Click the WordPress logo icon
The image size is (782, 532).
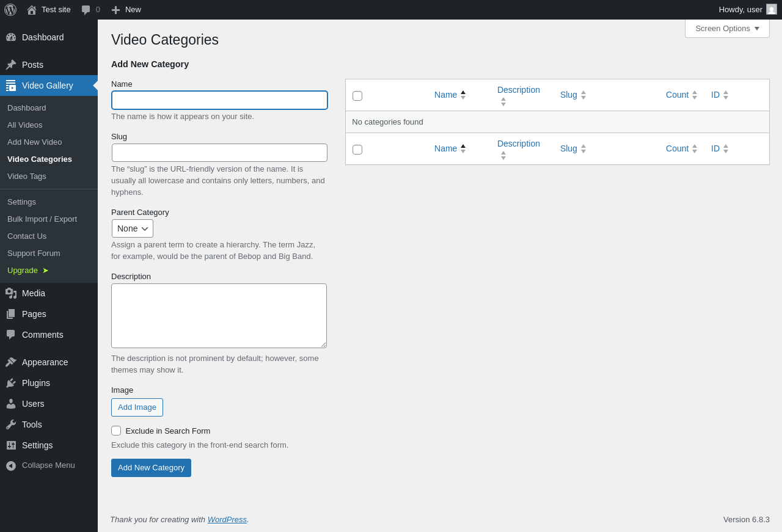click(10, 10)
